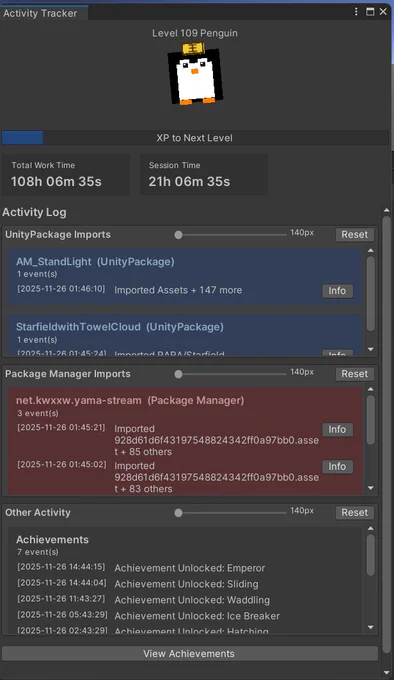Click the up arrow in Package Manager list
This screenshot has height=680, width=394.
[371, 389]
